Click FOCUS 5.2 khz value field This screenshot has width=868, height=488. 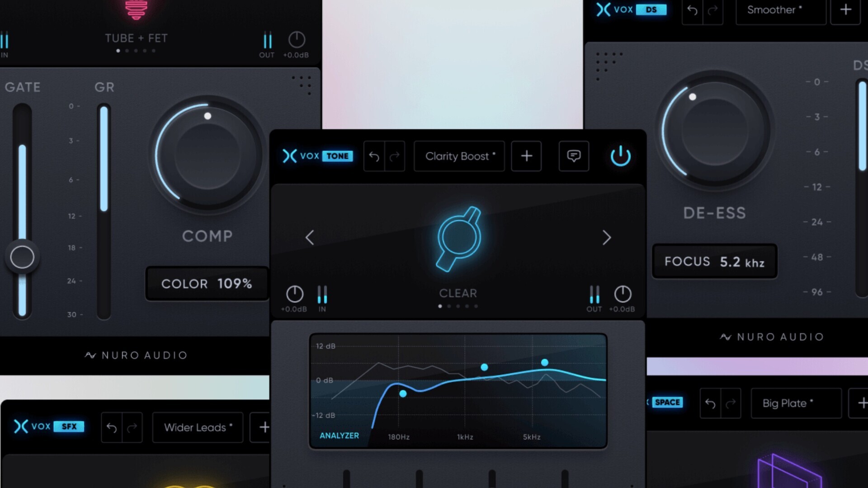point(714,262)
